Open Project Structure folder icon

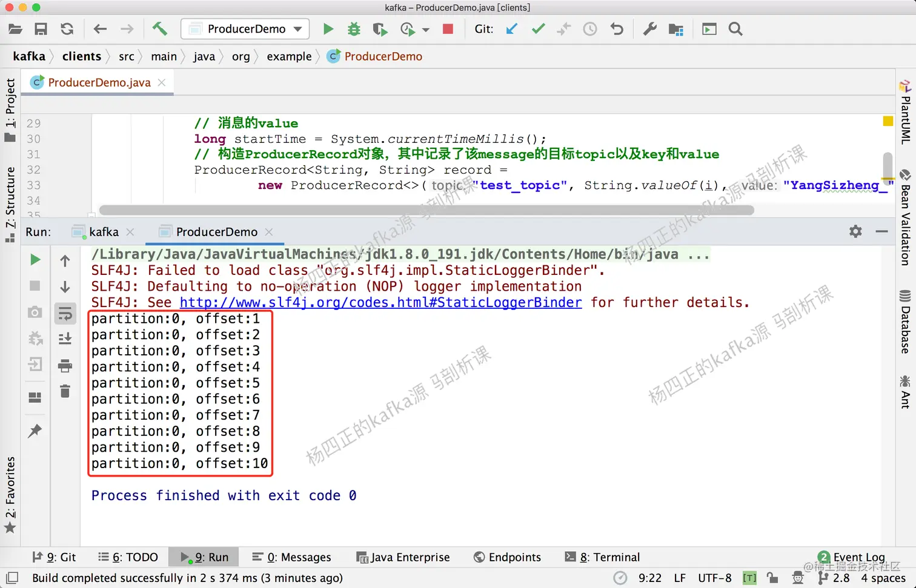pos(676,29)
